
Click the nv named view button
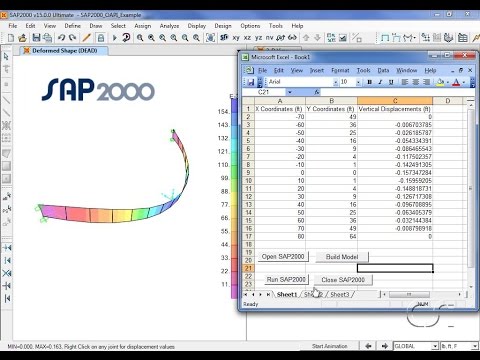coord(269,38)
